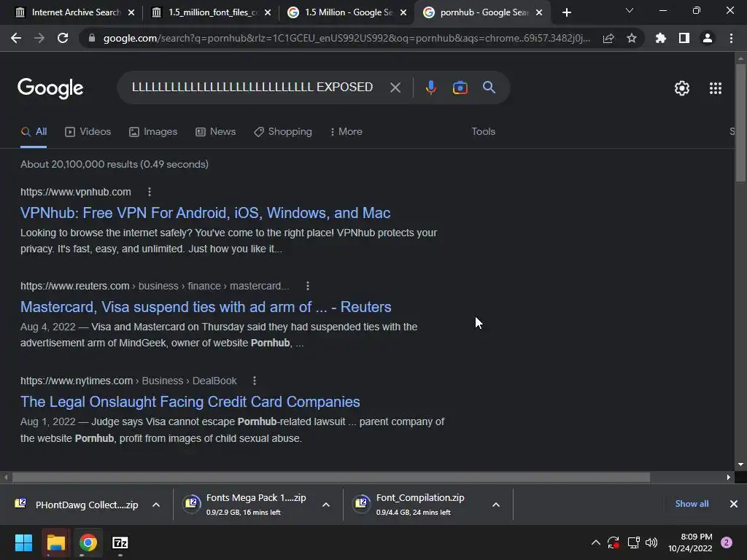Image resolution: width=747 pixels, height=560 pixels.
Task: Select the Shopping search filter
Action: click(283, 132)
